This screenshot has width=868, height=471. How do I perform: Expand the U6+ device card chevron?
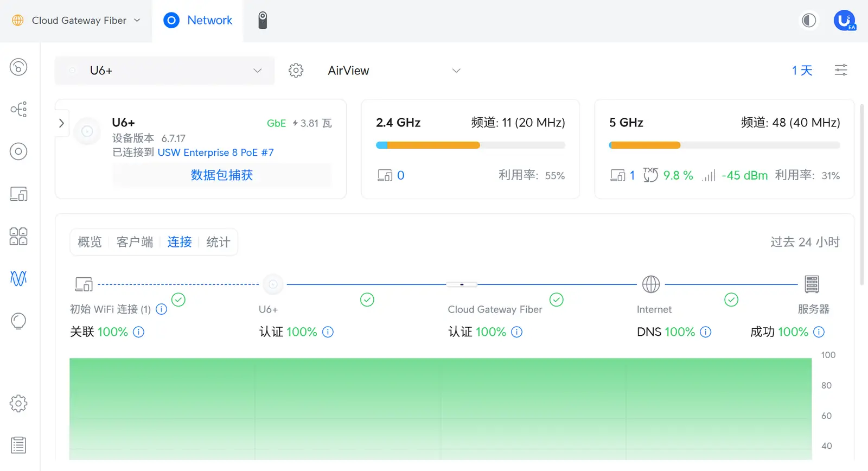[x=61, y=123]
